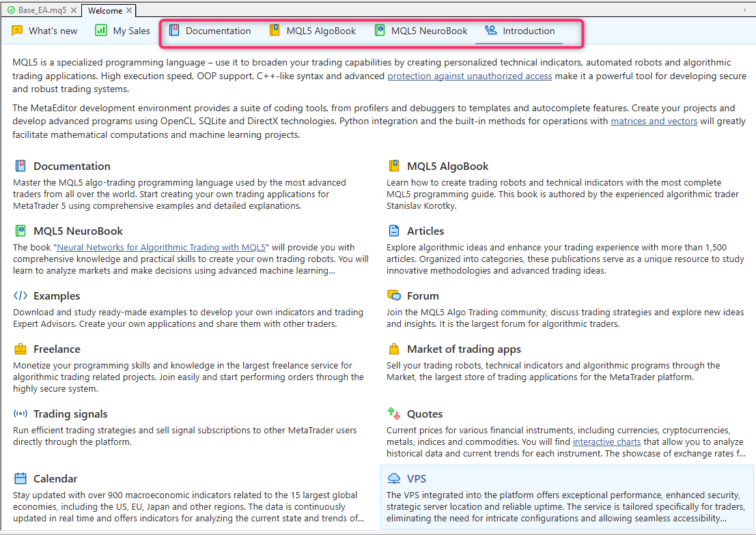Open the VPS section heading
Screen dimensions: 756x535
click(x=417, y=478)
